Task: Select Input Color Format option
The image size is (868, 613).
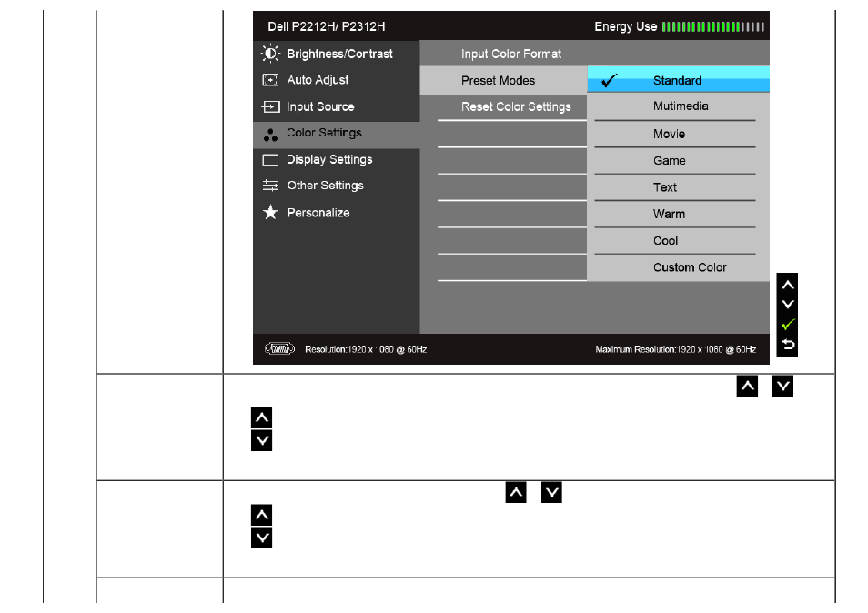Action: (511, 54)
